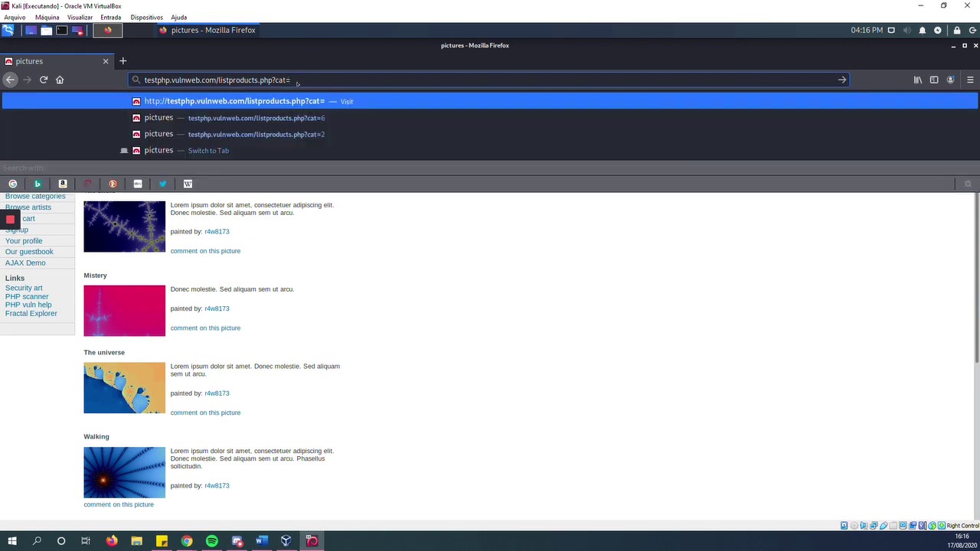
Task: Close the pictures tab
Action: [x=106, y=61]
